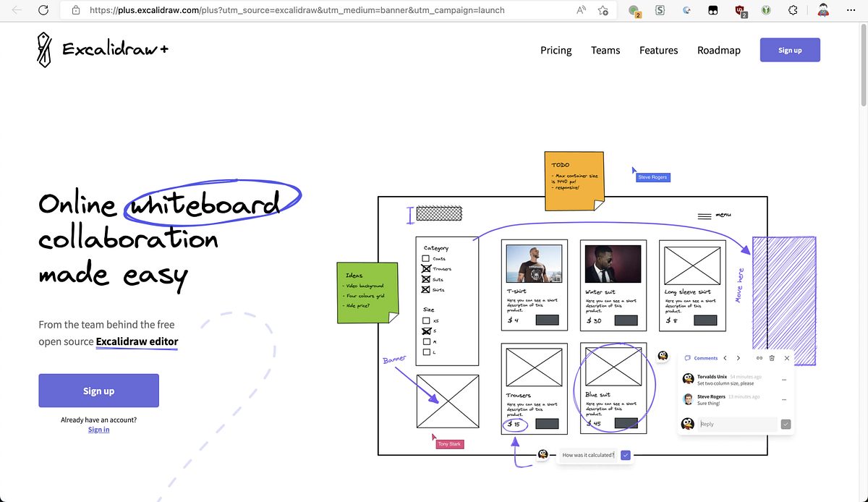The image size is (868, 502).
Task: Click the page vertical scrollbar thumb
Action: click(863, 64)
